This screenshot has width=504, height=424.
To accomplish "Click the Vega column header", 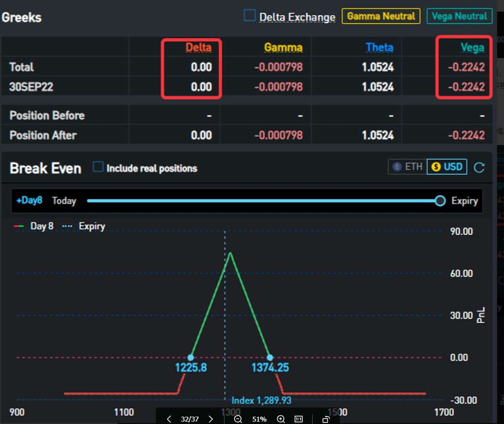I will tap(472, 48).
